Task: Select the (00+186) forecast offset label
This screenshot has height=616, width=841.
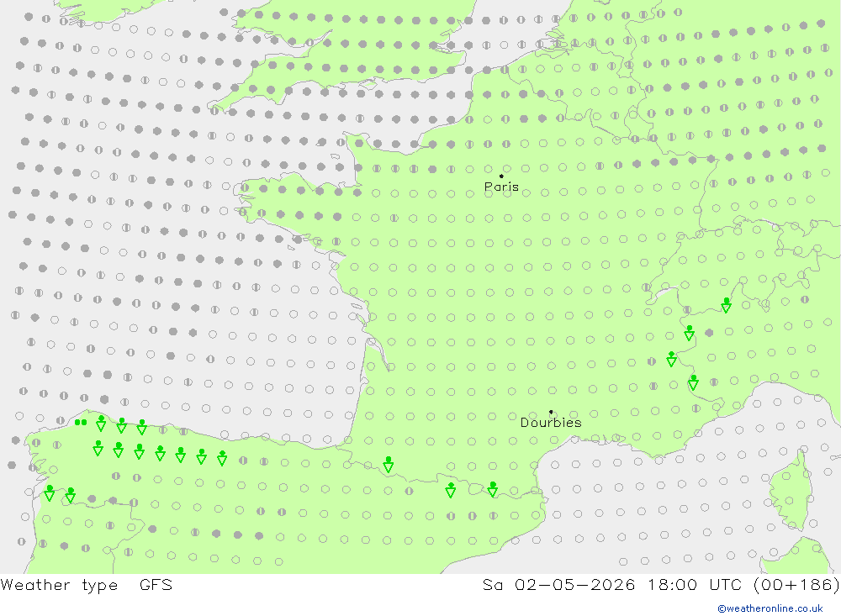Action: pos(796,584)
